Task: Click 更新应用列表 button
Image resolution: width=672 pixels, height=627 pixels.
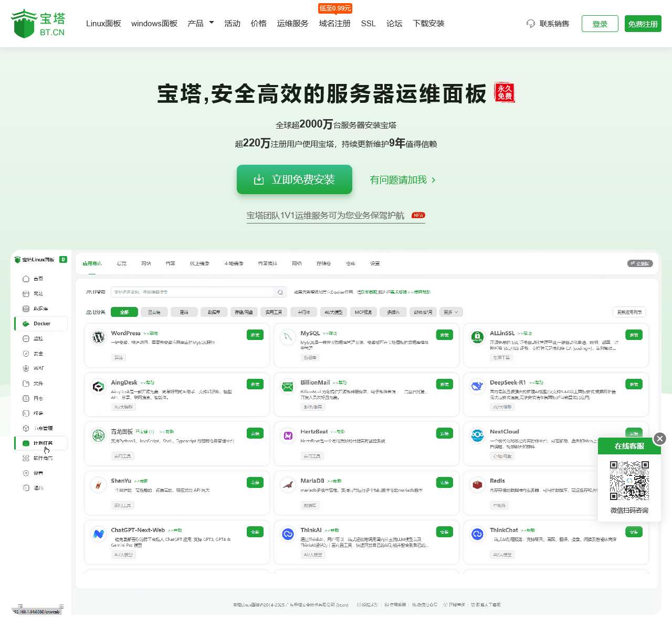Action: pos(629,312)
